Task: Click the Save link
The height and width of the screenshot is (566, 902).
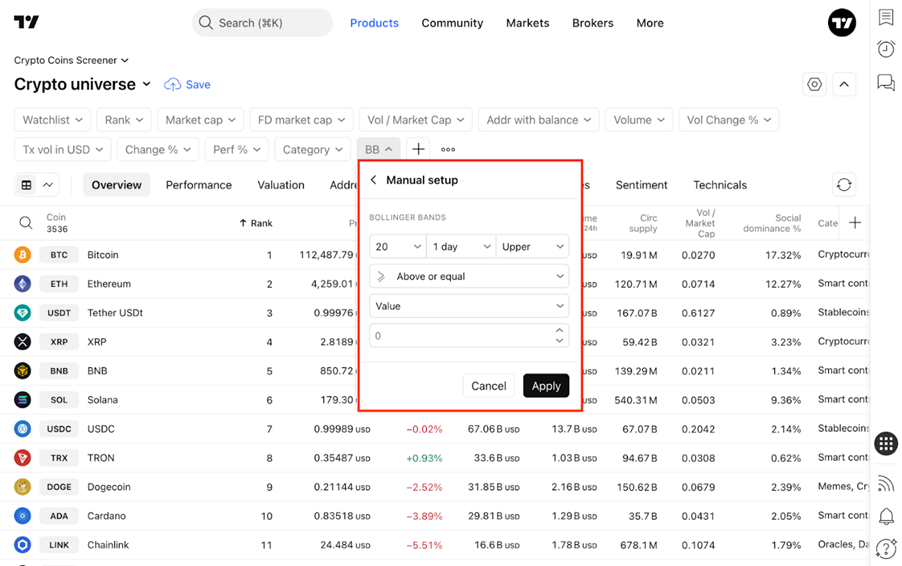Action: point(198,85)
